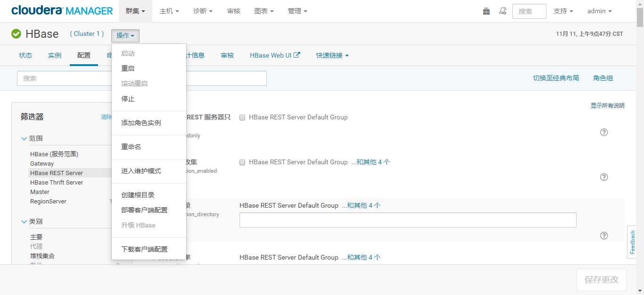Filter by 主要 category
644x295 pixels.
point(36,237)
